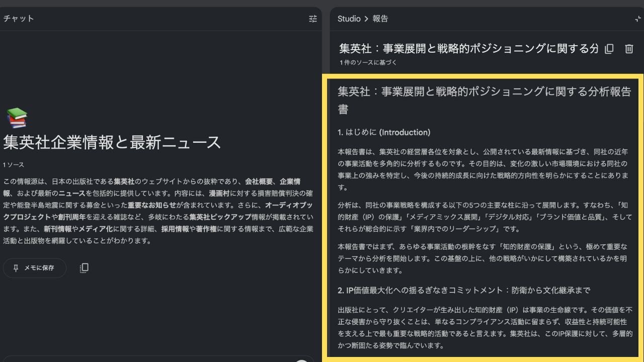Viewport: 644px width, 362px height.
Task: Click the 1 ソース label
Action: tap(14, 165)
